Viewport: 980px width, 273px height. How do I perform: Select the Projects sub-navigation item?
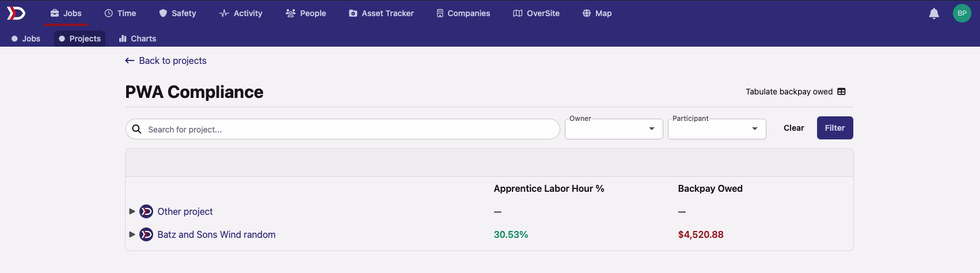coord(79,39)
